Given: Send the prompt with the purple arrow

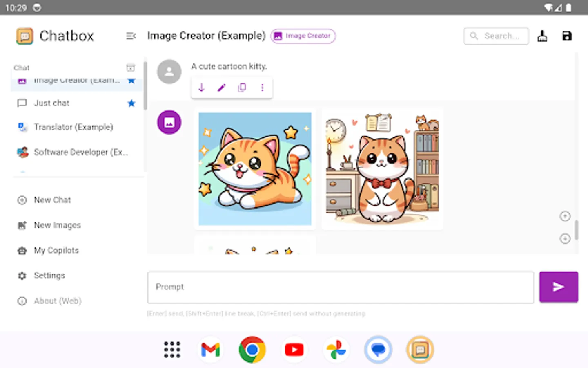Looking at the screenshot, I should pyautogui.click(x=558, y=287).
